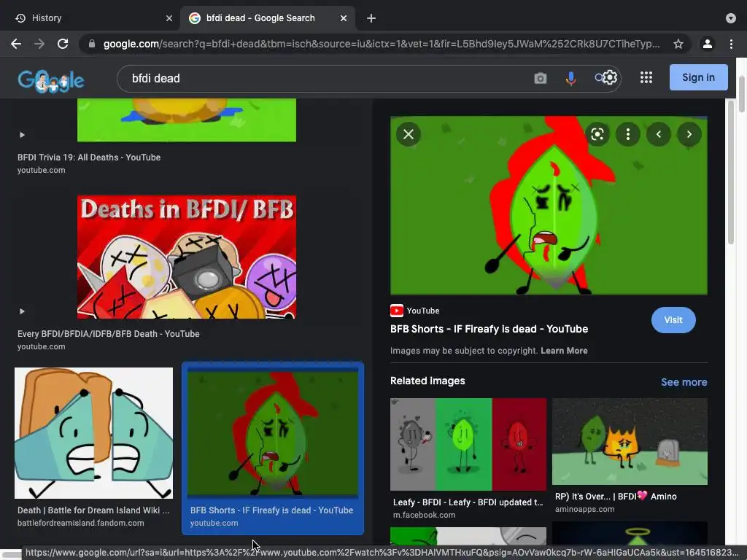Click the Visit button

[673, 320]
